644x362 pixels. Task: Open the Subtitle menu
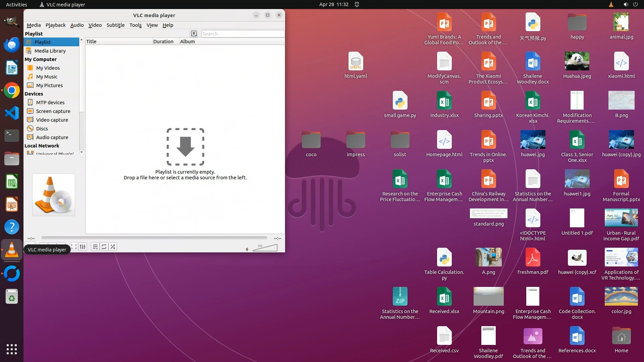pos(115,25)
